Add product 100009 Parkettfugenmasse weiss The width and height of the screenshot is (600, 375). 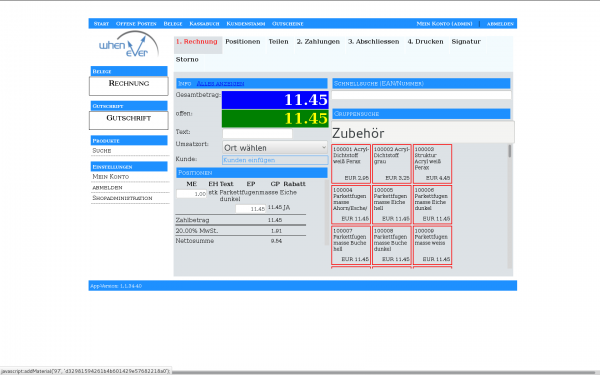(432, 245)
